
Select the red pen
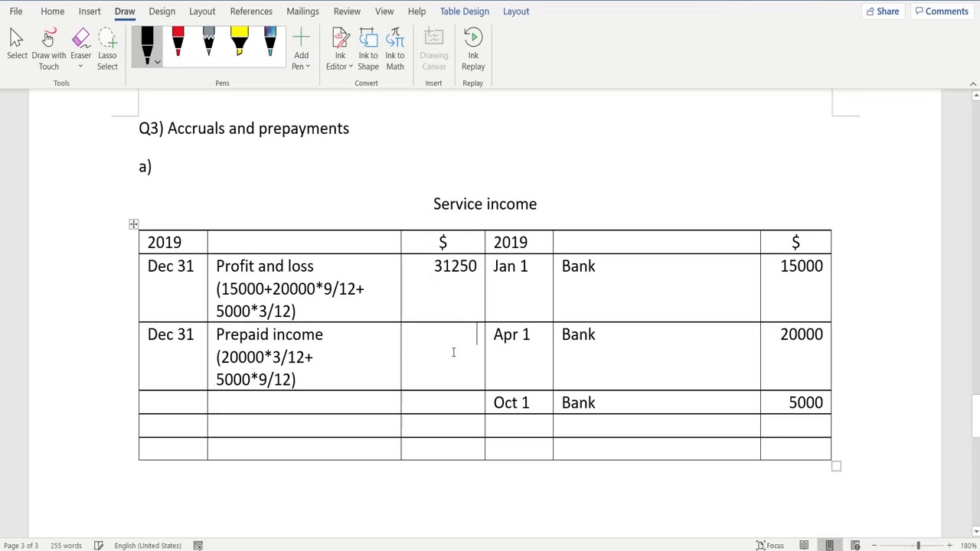pyautogui.click(x=178, y=42)
